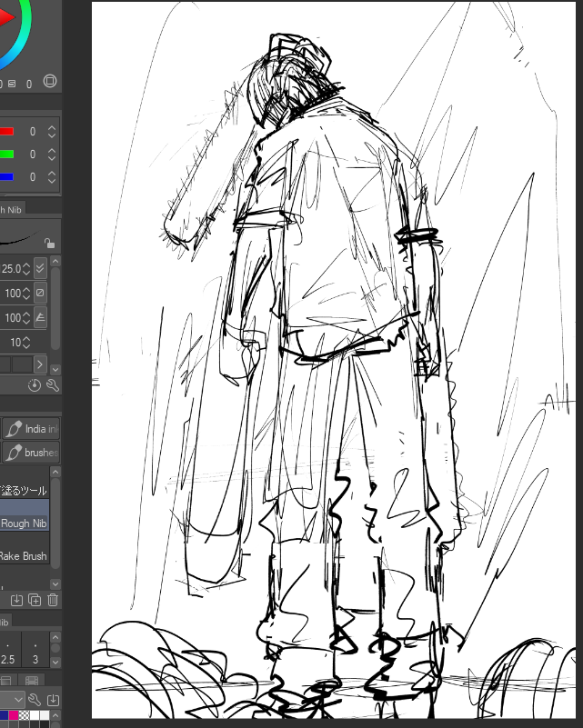Screen dimensions: 583x728
Task: Open the Rough Nib tool property tab
Action: click(x=12, y=209)
